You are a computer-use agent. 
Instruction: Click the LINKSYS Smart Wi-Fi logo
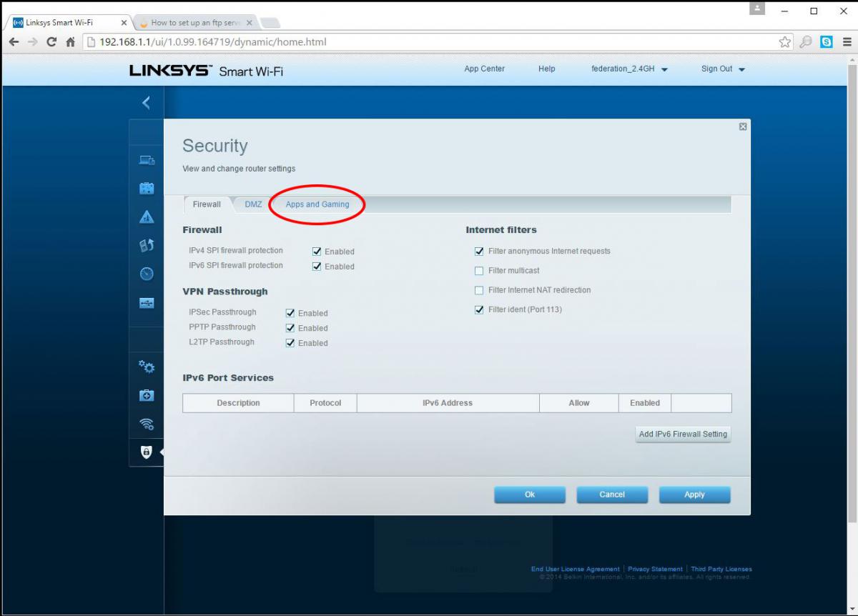tap(207, 70)
